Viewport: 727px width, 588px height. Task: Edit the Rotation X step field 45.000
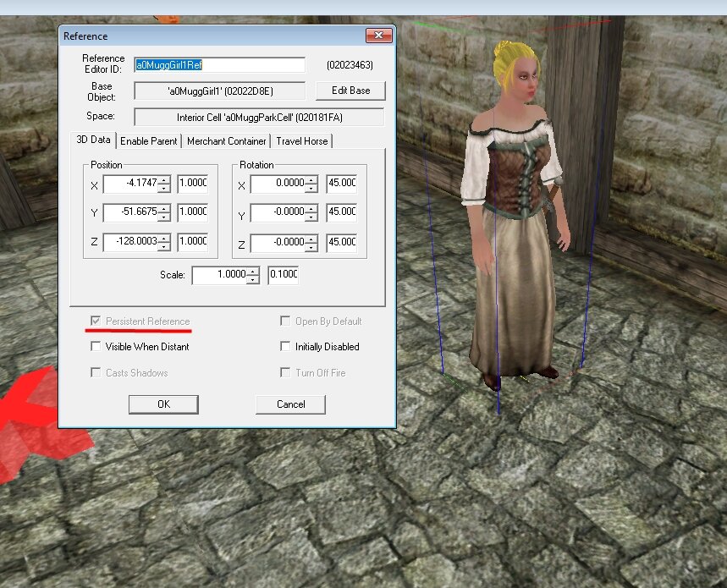point(342,183)
